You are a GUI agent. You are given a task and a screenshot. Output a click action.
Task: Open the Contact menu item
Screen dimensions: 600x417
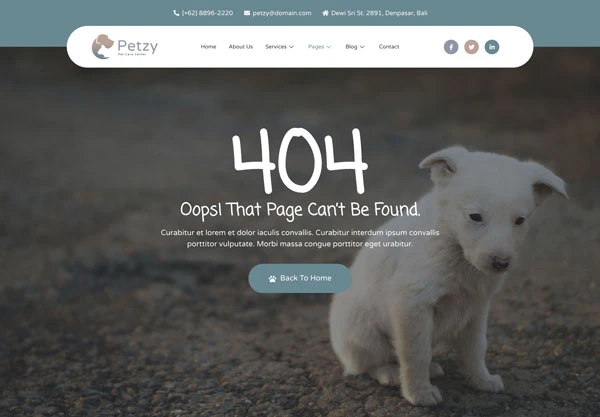coord(389,47)
